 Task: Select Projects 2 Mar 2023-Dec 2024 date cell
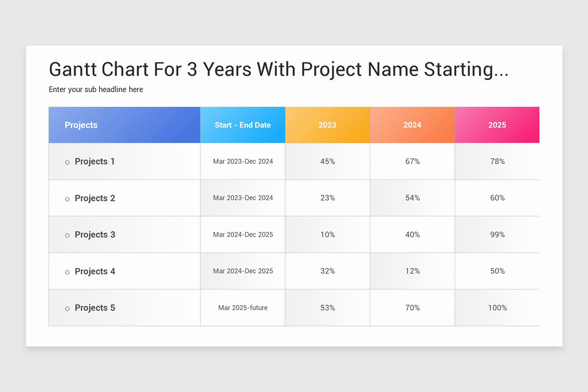coord(243,198)
